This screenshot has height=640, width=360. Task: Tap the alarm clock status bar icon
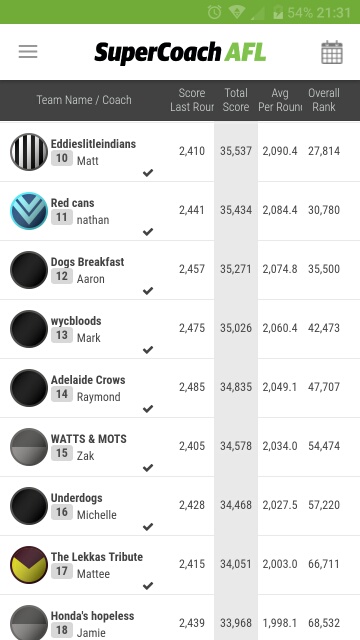tap(214, 12)
